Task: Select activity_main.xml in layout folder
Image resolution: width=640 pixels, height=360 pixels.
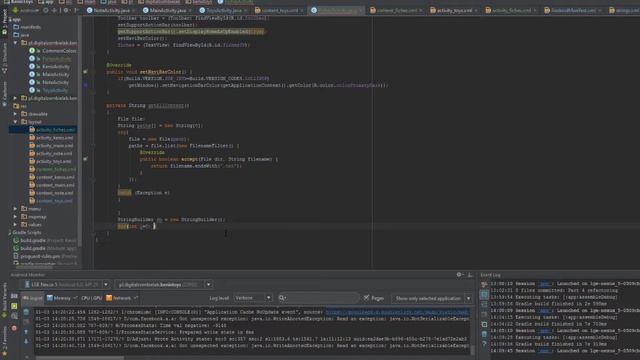Action: pyautogui.click(x=55, y=146)
